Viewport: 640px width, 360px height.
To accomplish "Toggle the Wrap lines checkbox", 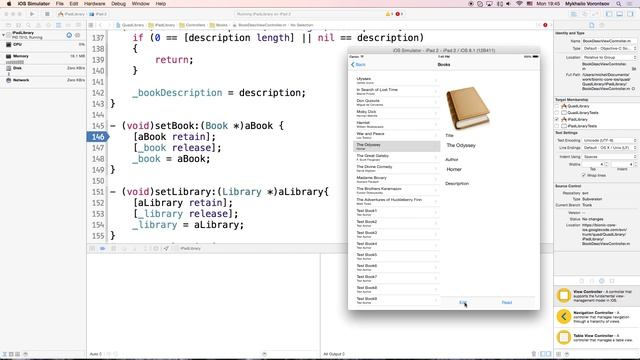I will click(x=584, y=175).
